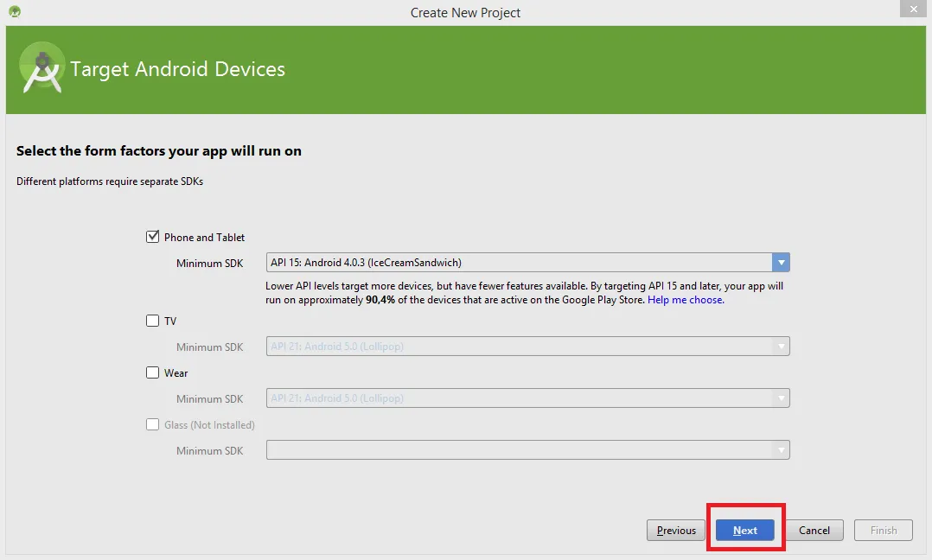Click the 'Target Android Devices' header title

click(177, 69)
